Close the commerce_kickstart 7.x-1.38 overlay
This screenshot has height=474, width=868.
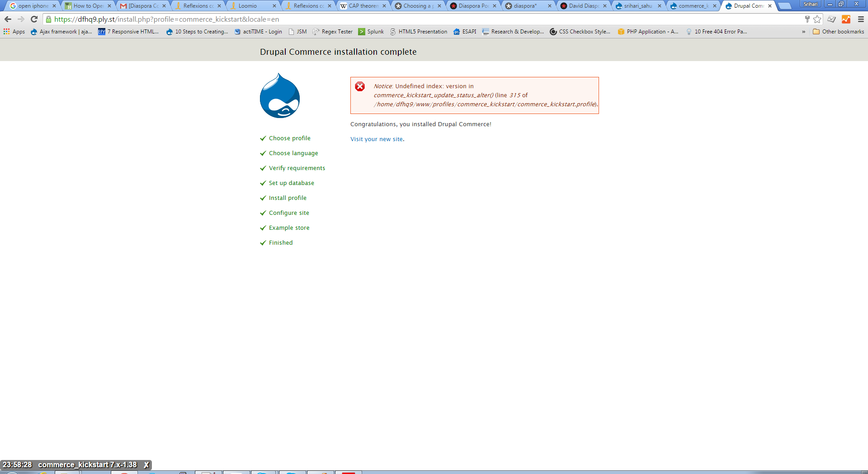click(x=146, y=465)
